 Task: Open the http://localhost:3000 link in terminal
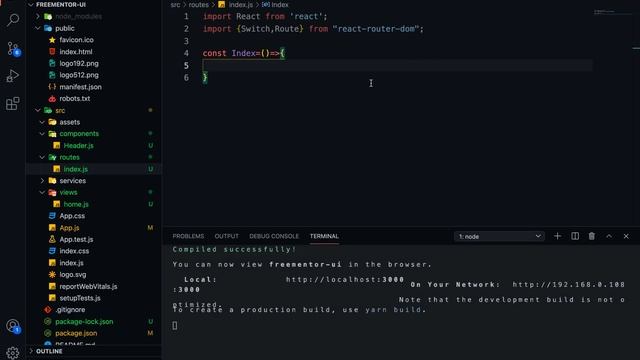[345, 280]
